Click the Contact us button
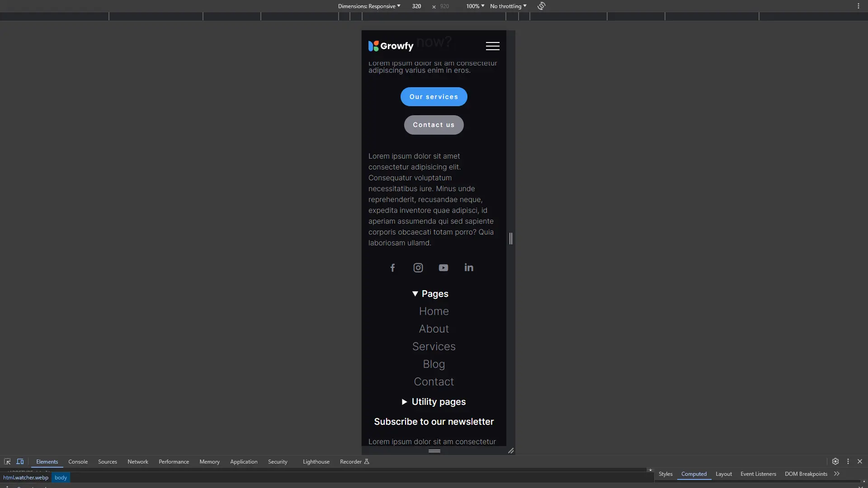The image size is (868, 488). coord(434,125)
